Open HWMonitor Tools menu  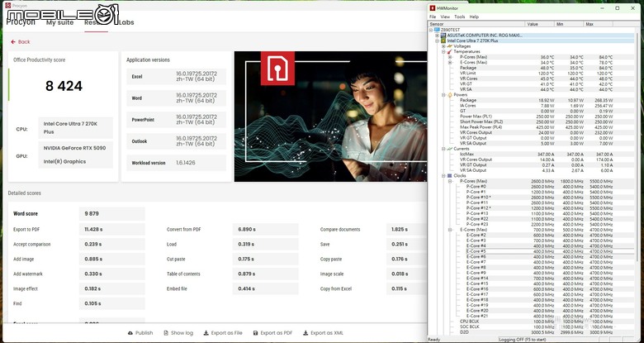[460, 17]
